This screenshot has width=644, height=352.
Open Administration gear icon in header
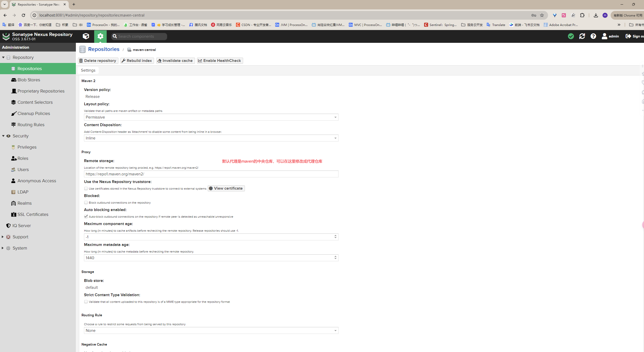(100, 36)
